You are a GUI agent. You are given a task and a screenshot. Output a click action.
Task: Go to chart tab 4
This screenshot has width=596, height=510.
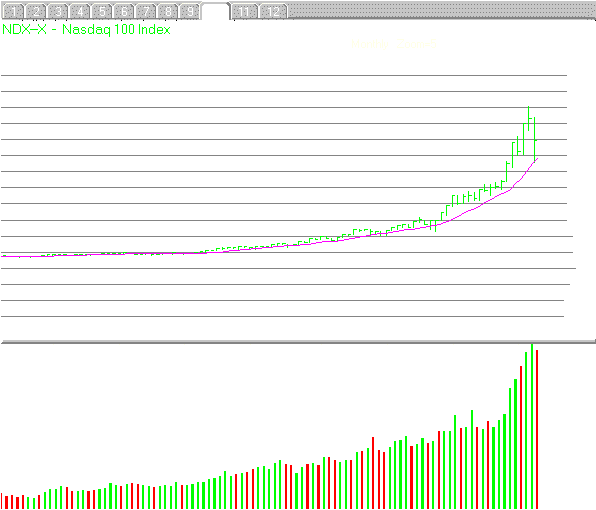coord(80,11)
